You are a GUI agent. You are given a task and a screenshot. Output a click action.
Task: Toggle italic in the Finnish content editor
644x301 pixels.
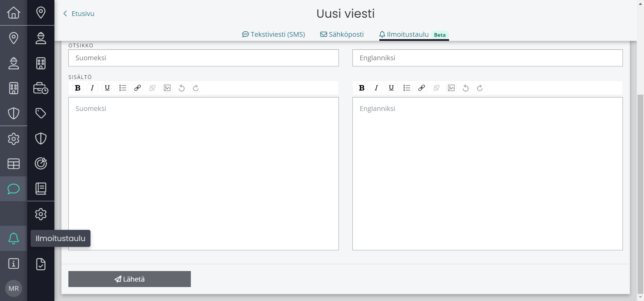[x=92, y=88]
